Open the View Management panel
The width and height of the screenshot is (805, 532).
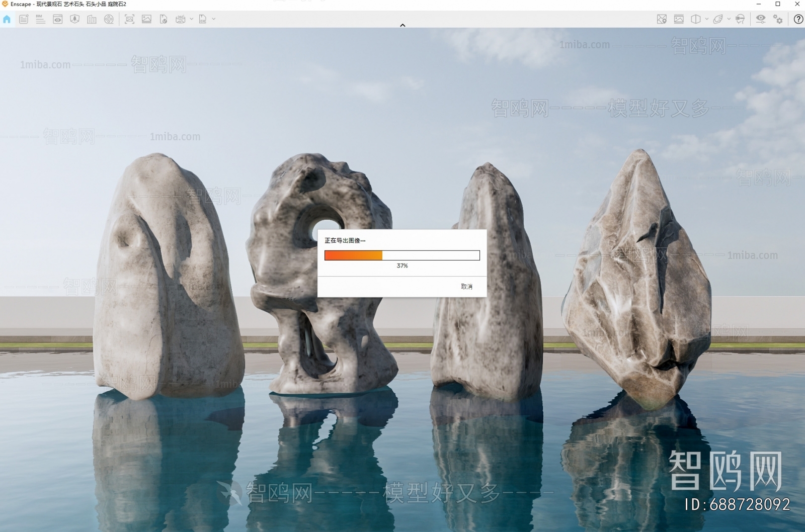(58, 19)
